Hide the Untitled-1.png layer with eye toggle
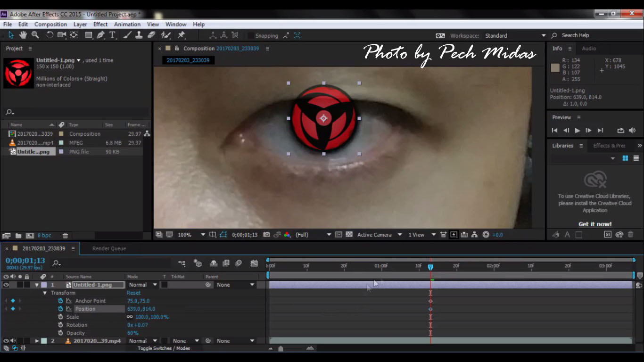644x362 pixels. pyautogui.click(x=6, y=285)
